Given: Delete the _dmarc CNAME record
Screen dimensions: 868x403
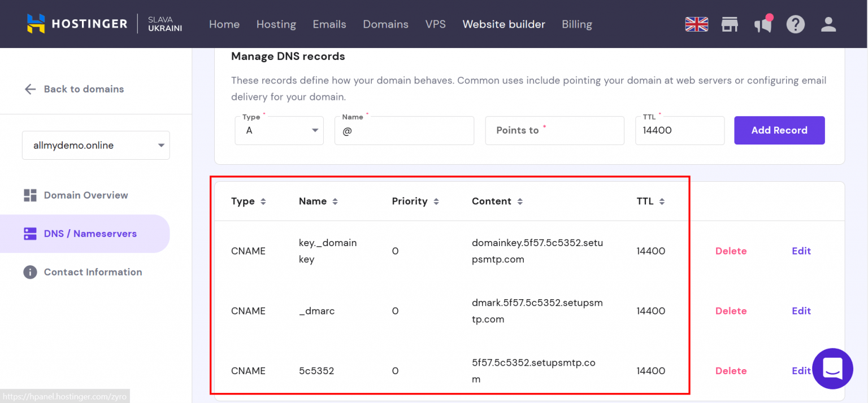Looking at the screenshot, I should [731, 311].
